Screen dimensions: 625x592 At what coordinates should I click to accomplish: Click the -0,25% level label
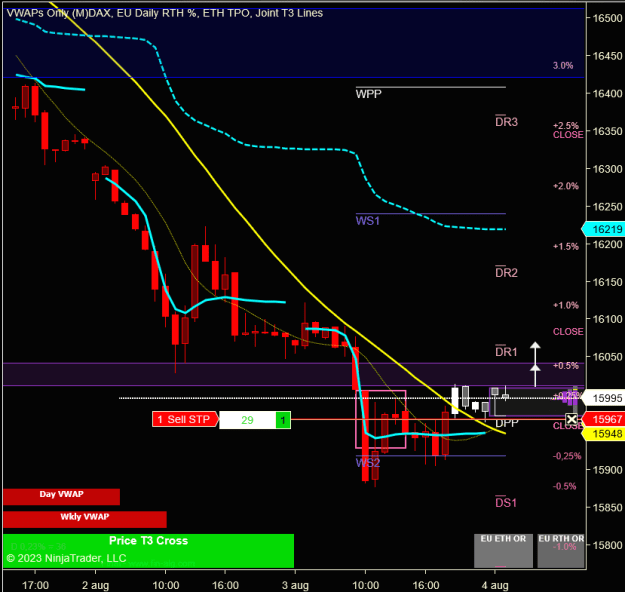pos(567,456)
